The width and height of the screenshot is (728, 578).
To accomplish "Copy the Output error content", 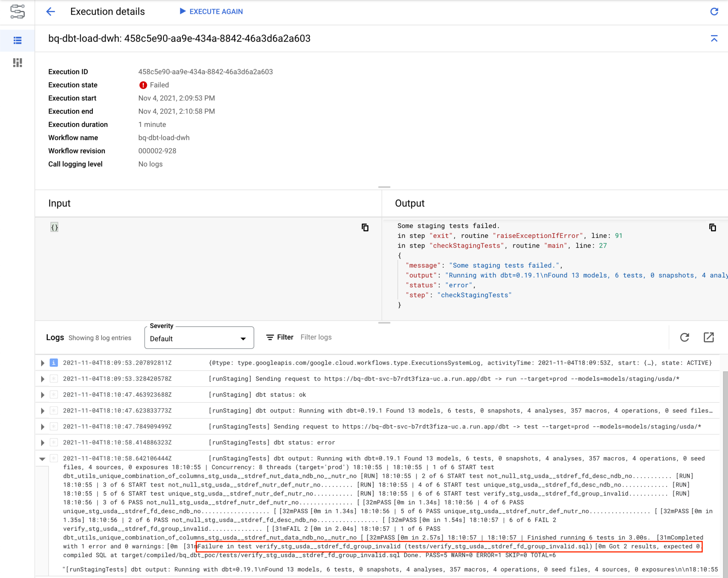I will point(713,227).
